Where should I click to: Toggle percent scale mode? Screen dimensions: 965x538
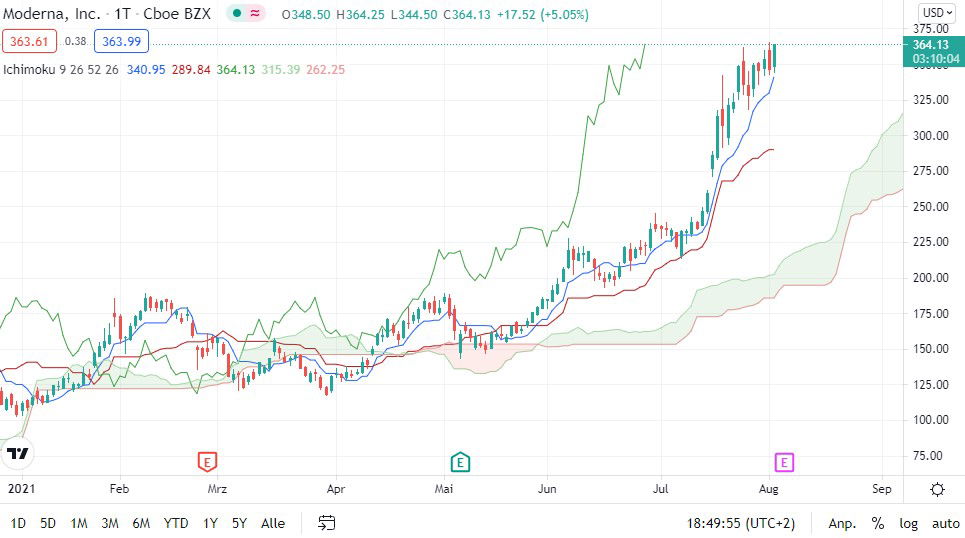coord(877,523)
